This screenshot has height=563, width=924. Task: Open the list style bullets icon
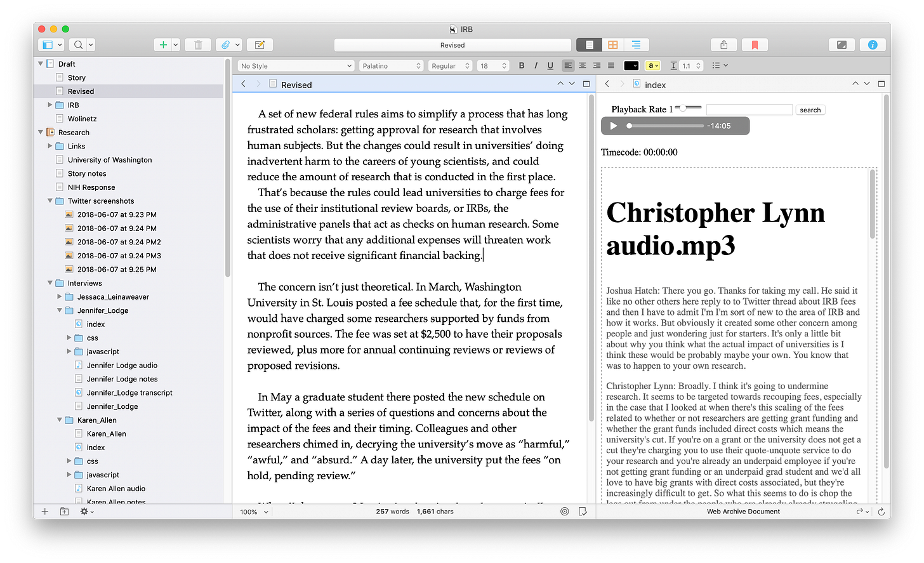720,65
